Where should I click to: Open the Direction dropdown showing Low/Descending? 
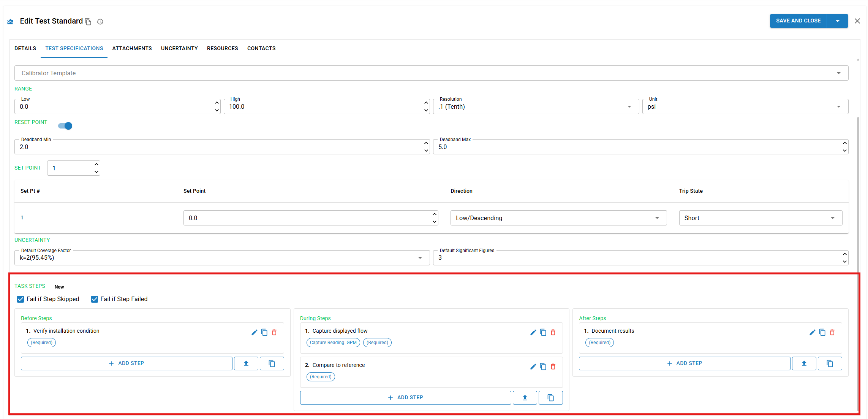pos(558,218)
